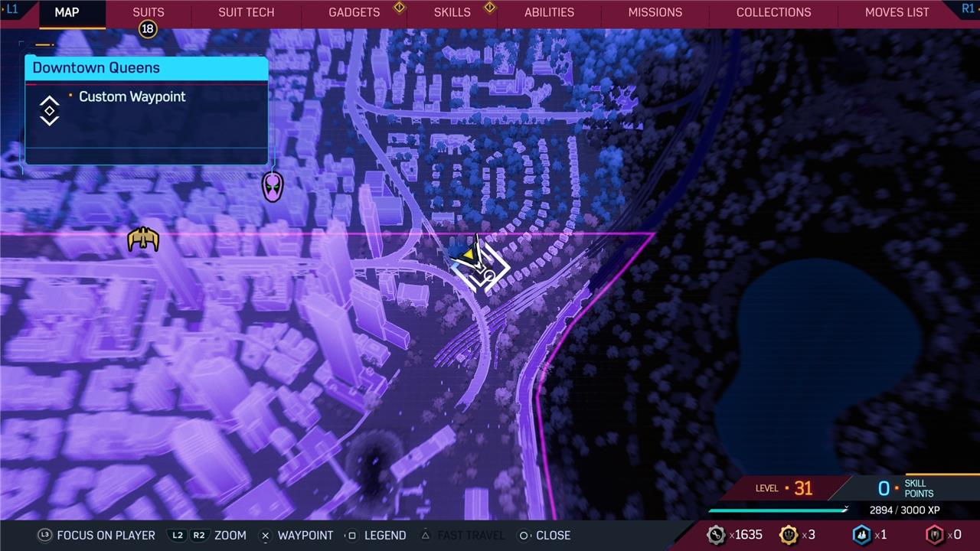Open the Suits tab

(148, 12)
